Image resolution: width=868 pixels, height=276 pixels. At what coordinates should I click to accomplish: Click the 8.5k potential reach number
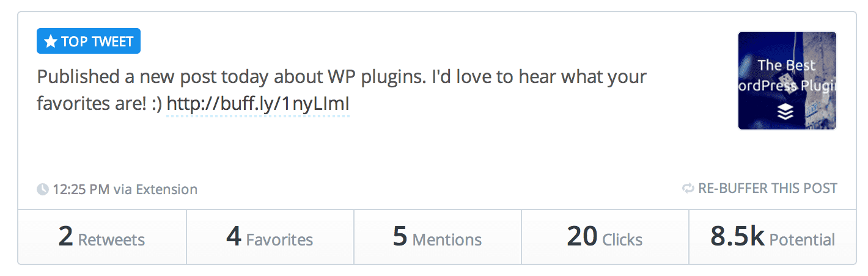[737, 237]
